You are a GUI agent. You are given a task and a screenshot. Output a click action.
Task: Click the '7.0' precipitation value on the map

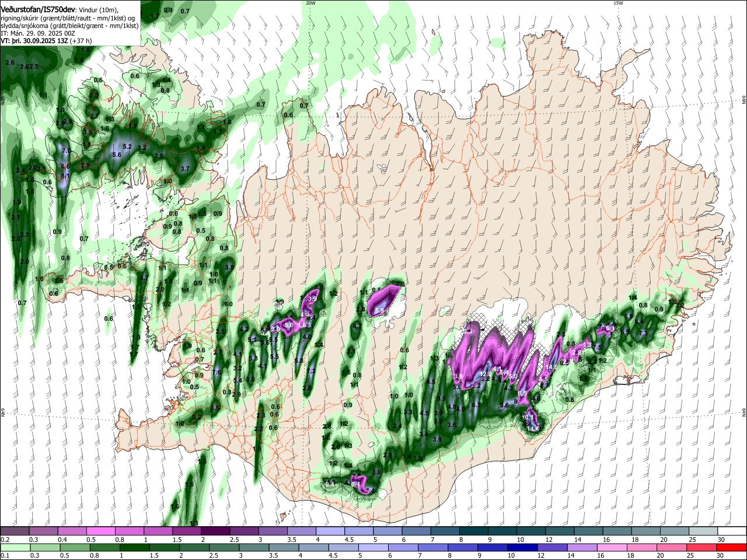(66, 151)
